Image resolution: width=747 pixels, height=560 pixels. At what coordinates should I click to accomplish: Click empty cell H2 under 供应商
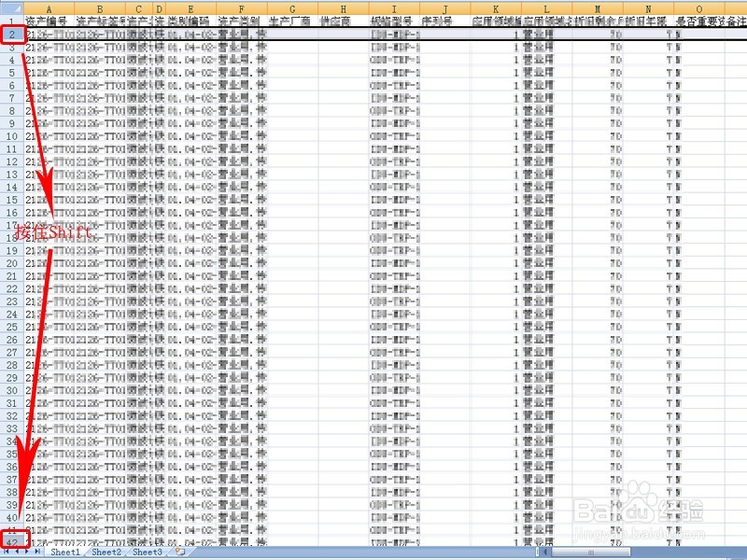pyautogui.click(x=344, y=35)
